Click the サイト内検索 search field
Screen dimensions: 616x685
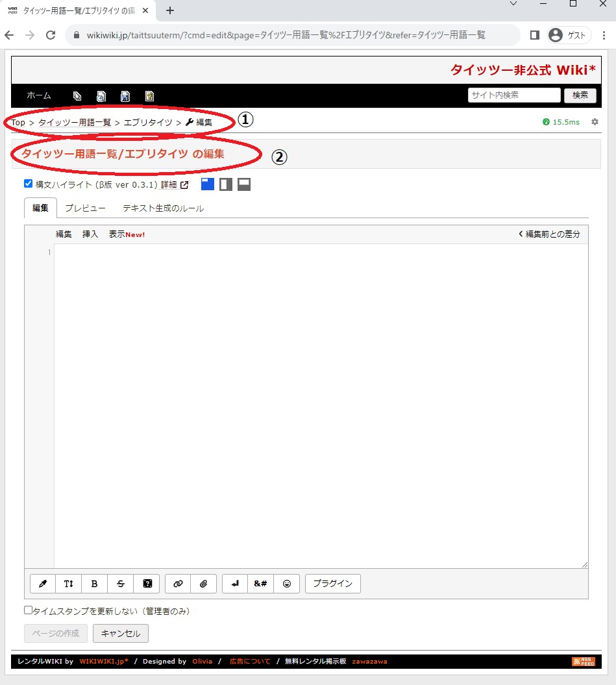[513, 95]
